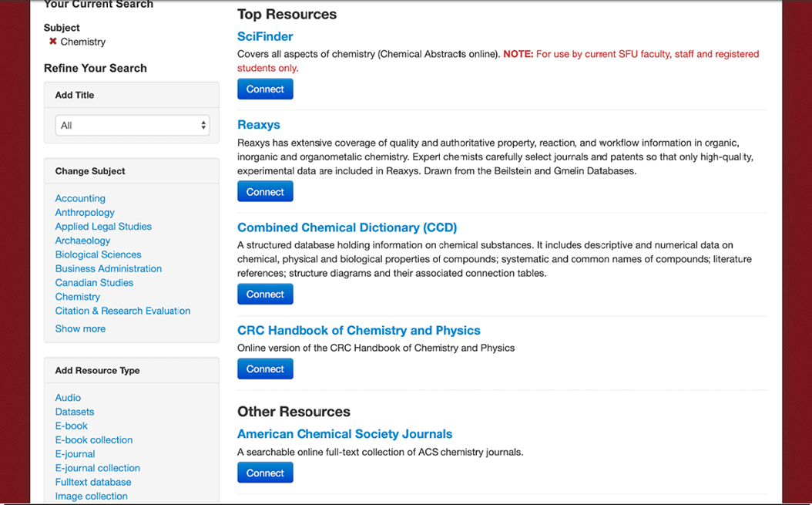
Task: Open the Add Title dropdown
Action: click(x=132, y=125)
